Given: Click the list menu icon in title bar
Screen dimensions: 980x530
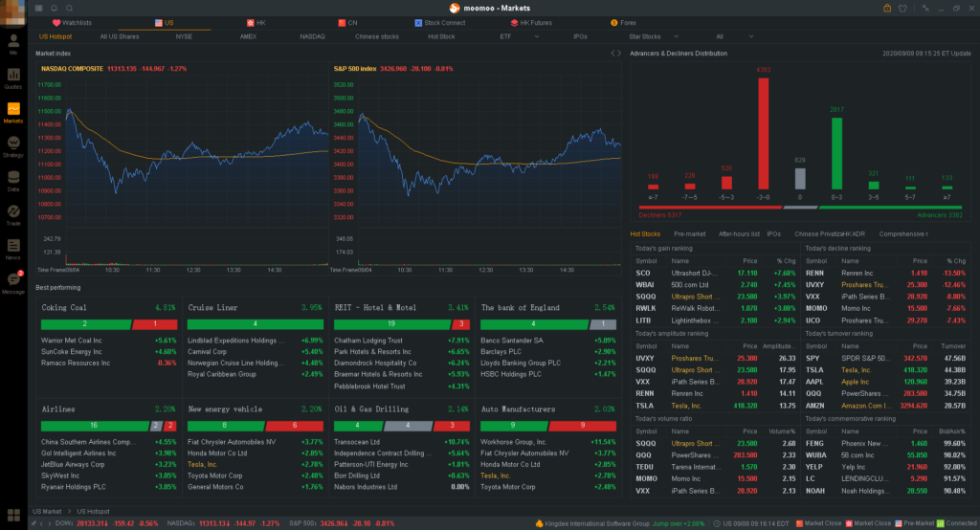Looking at the screenshot, I should 38,8.
